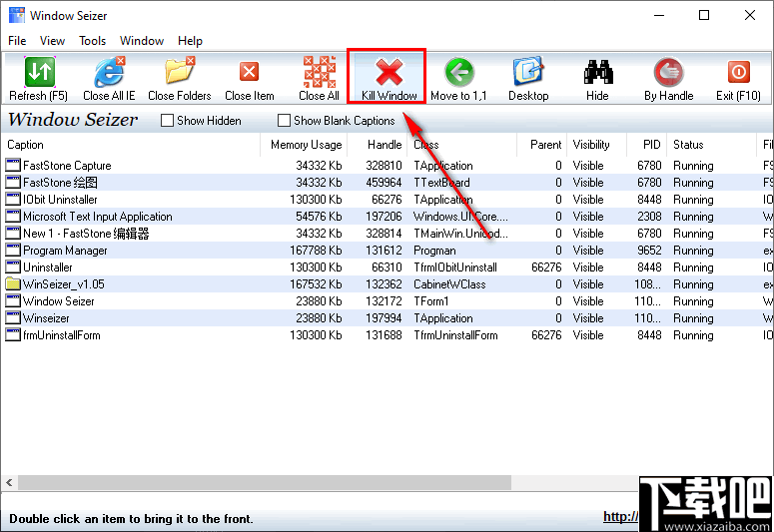This screenshot has width=774, height=532.
Task: Click the Close Item icon
Action: [250, 72]
